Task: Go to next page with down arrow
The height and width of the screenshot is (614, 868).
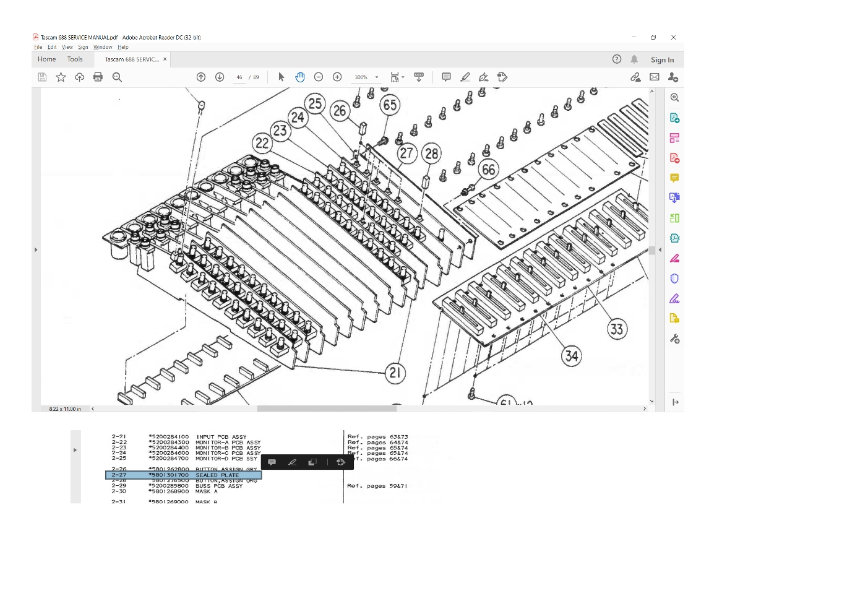Action: 220,77
